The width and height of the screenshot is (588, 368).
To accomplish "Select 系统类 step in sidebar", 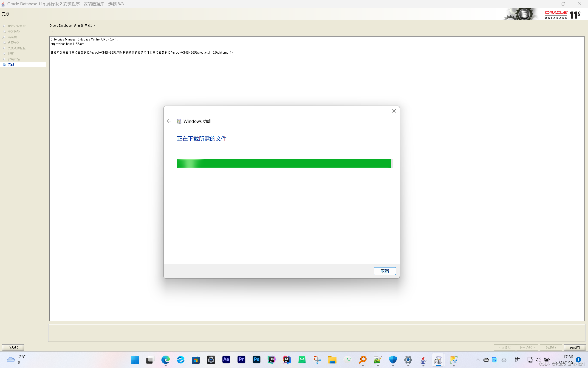I will (12, 37).
